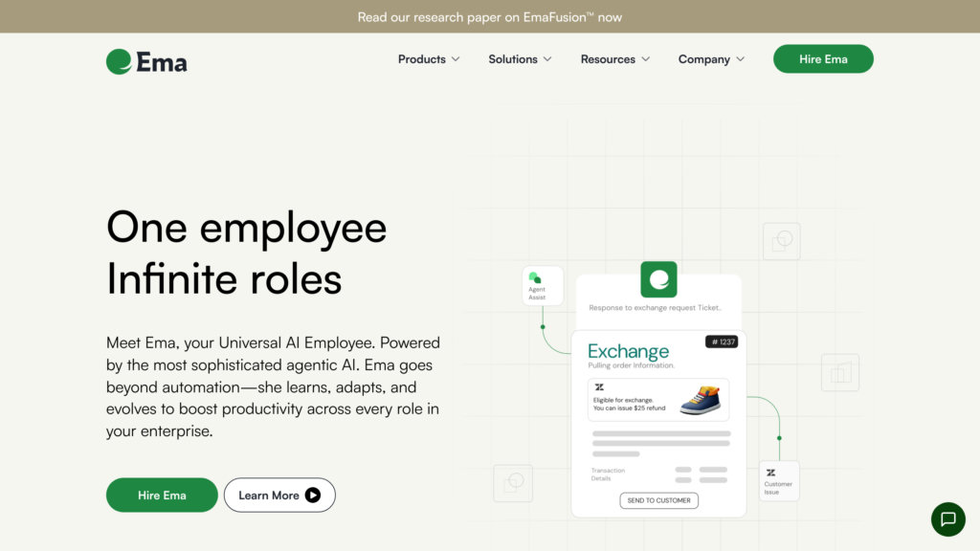The width and height of the screenshot is (980, 551).
Task: Click the Ema logo in header
Action: click(x=146, y=61)
